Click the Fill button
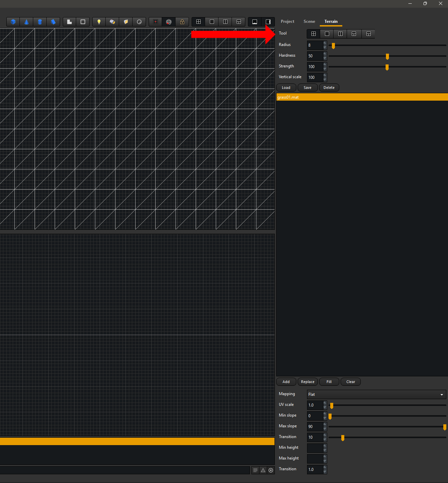 coord(329,382)
